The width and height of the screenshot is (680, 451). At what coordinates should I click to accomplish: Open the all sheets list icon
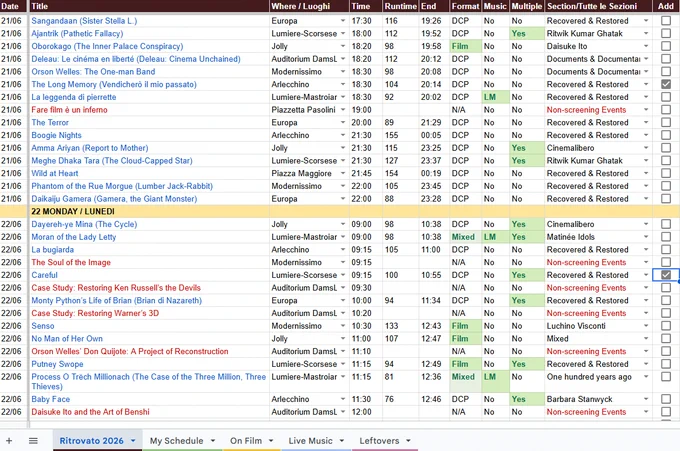pyautogui.click(x=33, y=441)
